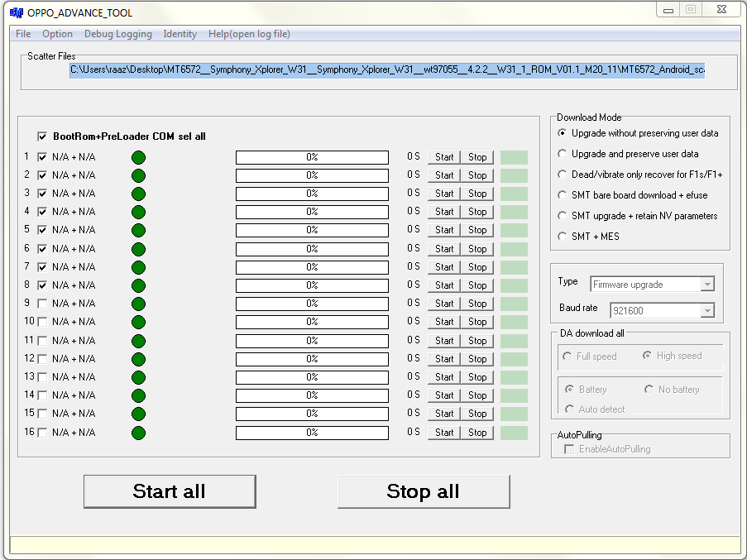This screenshot has width=747, height=560.
Task: Click the green status indicator for port 5
Action: [138, 231]
